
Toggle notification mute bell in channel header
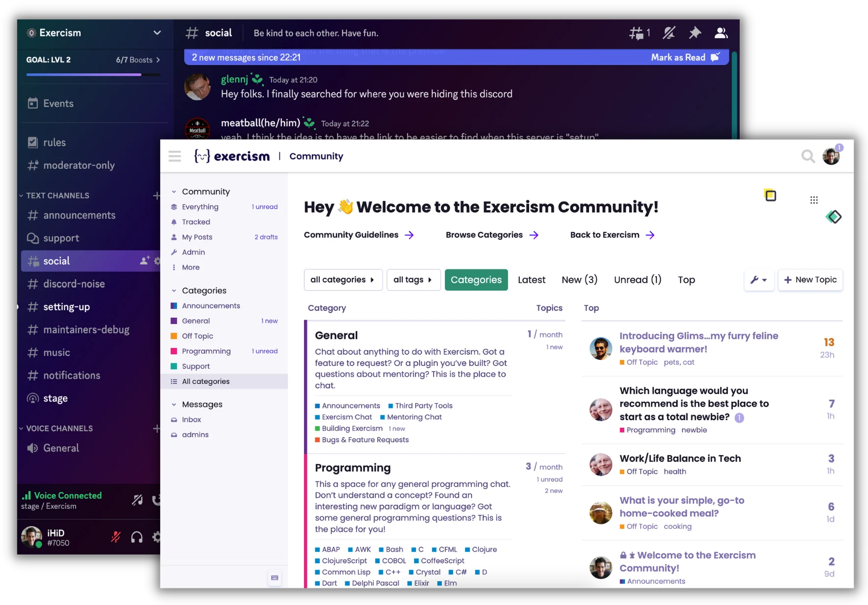669,33
